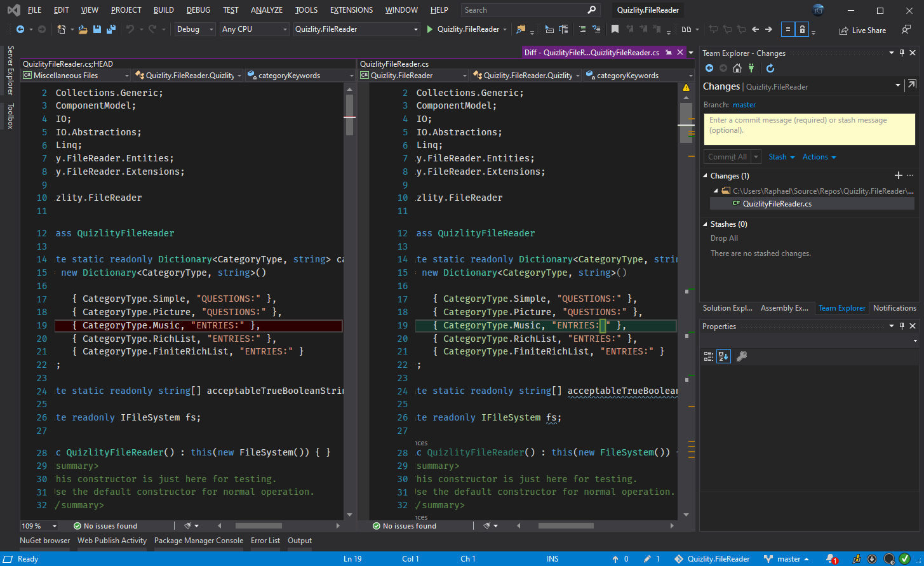The width and height of the screenshot is (924, 566).
Task: Toggle alphabetical sort in Properties panel
Action: tap(723, 356)
